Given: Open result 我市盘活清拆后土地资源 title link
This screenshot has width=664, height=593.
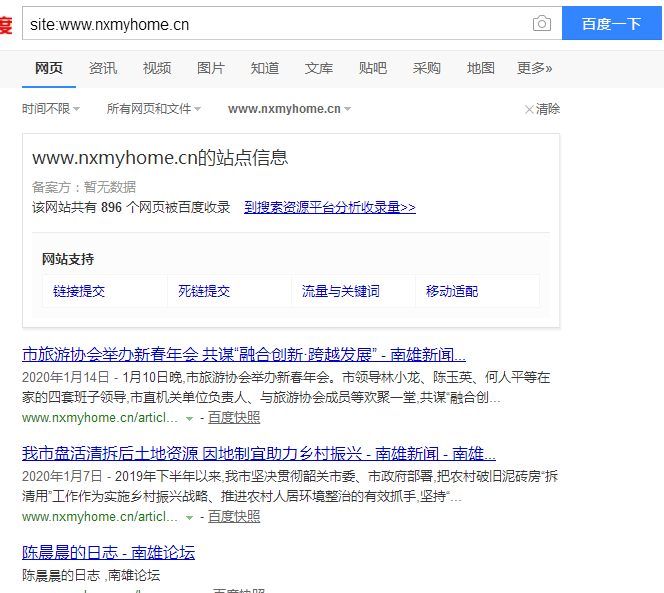Looking at the screenshot, I should [259, 454].
